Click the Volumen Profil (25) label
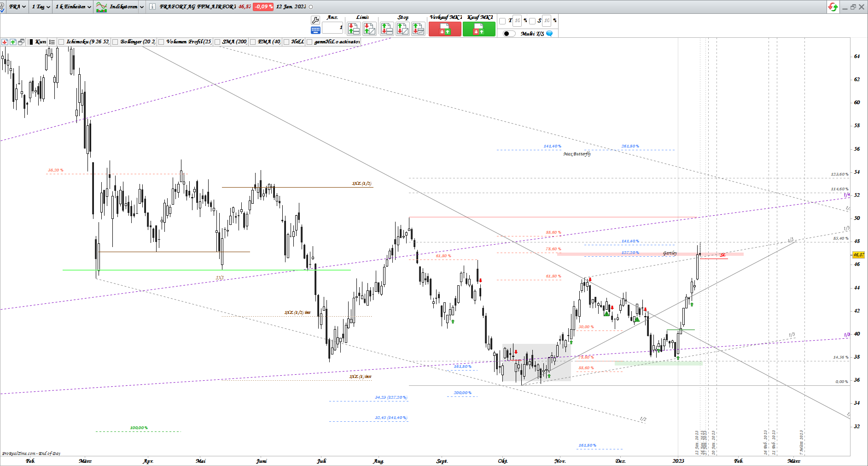868x466 pixels. pos(189,42)
